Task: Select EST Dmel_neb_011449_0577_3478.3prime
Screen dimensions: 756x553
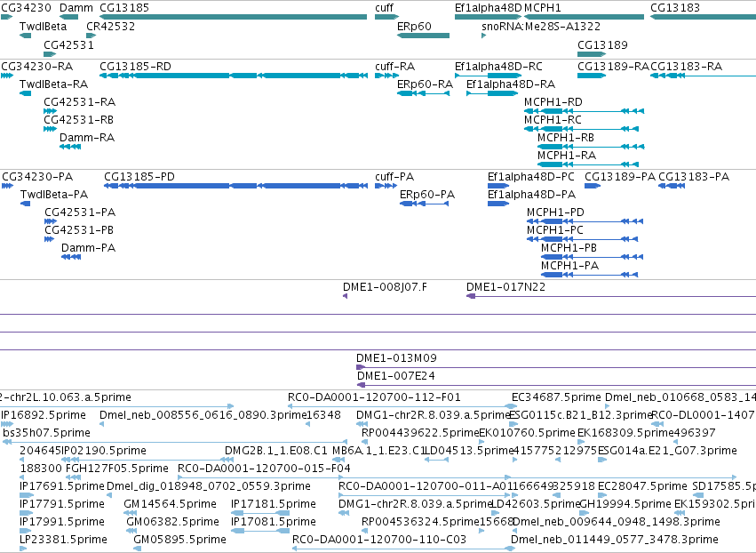Action: (x=615, y=540)
